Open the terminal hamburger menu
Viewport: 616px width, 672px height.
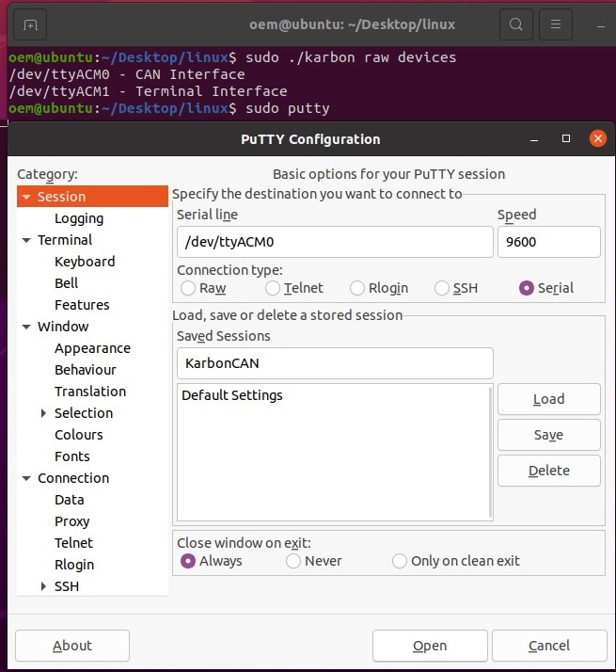[556, 24]
